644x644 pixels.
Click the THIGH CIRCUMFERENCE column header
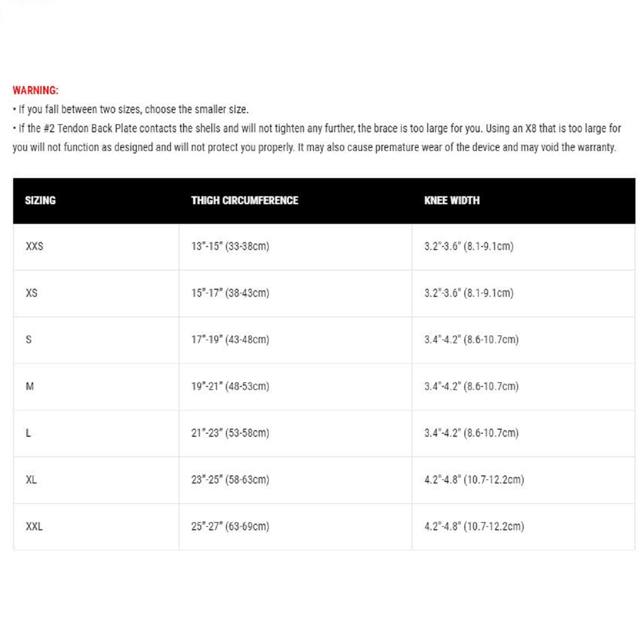click(245, 200)
